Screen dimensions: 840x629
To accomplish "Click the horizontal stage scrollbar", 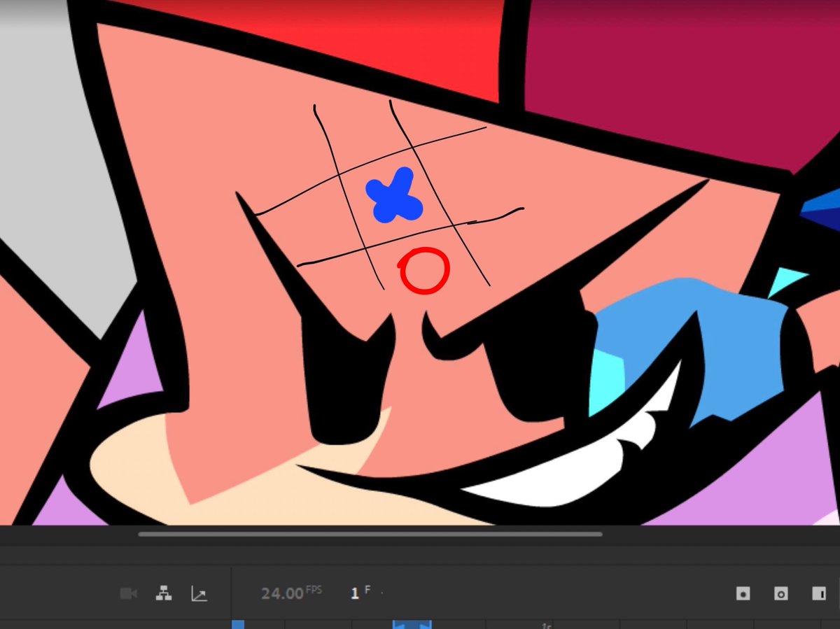I will pyautogui.click(x=370, y=535).
